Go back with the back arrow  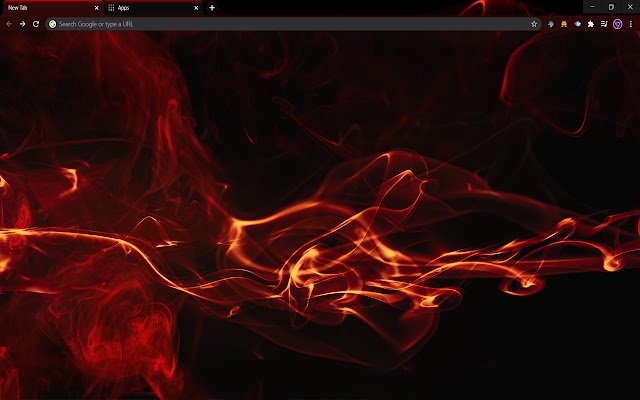pyautogui.click(x=9, y=24)
